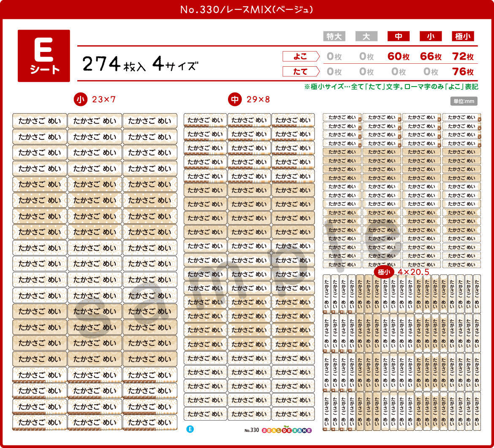The image size is (494, 448).
Task: Select the grey 特大 size tag
Action: (334, 36)
